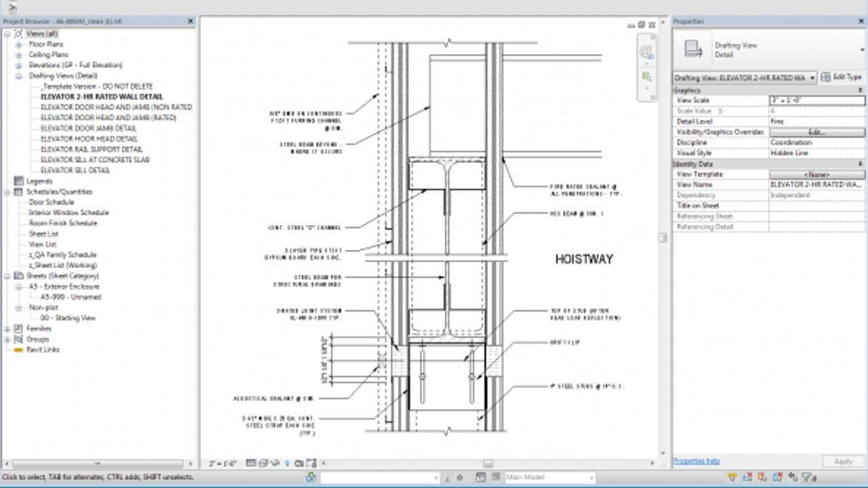Screen dimensions: 868x488
Task: Click the selection Filter icon on the status bar
Action: 807,476
